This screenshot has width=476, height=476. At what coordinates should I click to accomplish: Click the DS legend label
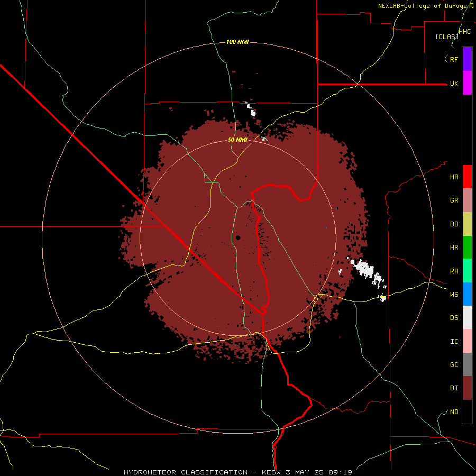(x=454, y=317)
